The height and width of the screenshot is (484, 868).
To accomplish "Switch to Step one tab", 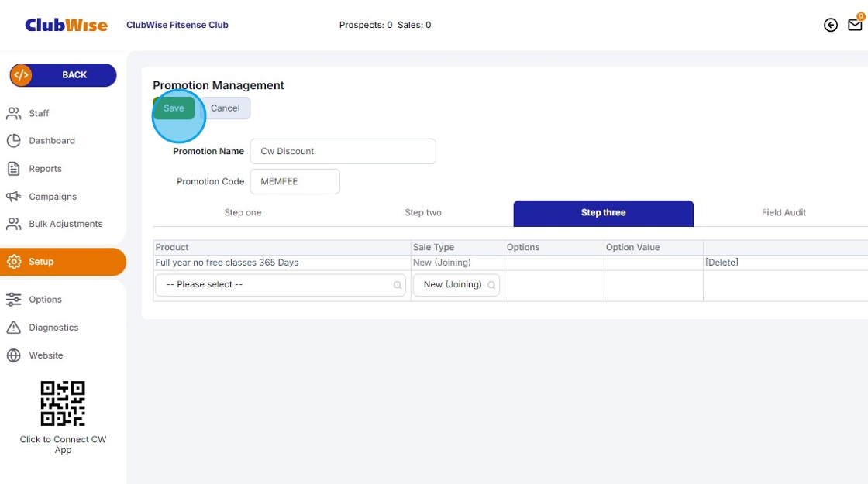I will click(x=243, y=213).
